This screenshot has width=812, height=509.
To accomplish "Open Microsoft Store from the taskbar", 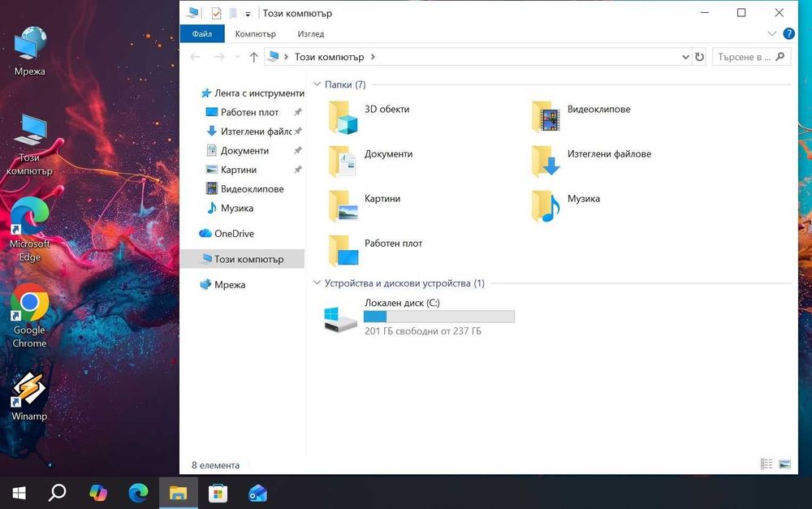I will (218, 493).
